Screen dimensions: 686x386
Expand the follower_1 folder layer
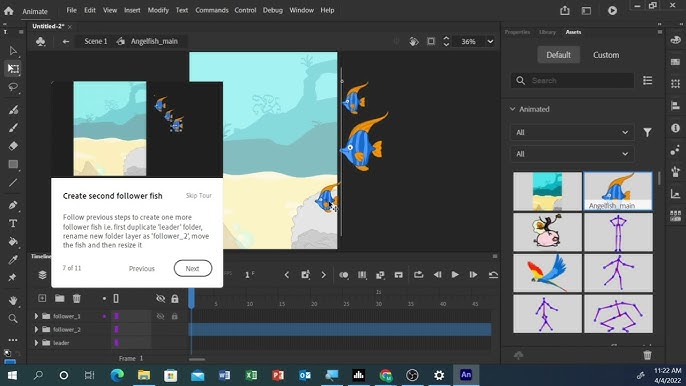[36, 316]
